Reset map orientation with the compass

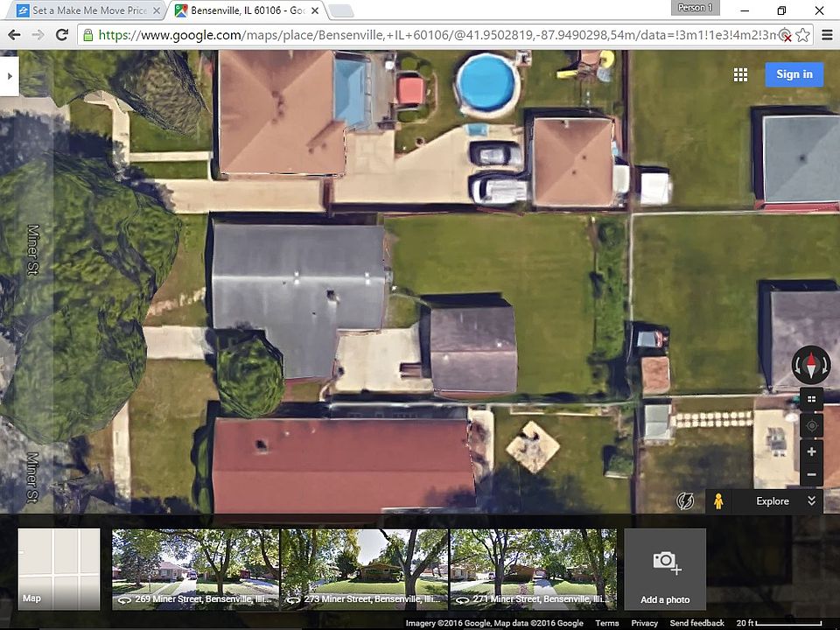tap(811, 366)
